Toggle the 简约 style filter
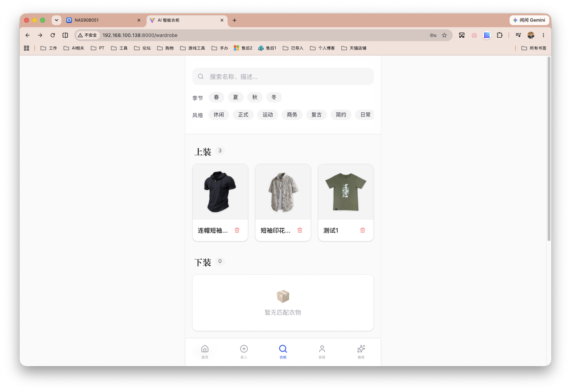This screenshot has height=392, width=571. pyautogui.click(x=341, y=115)
